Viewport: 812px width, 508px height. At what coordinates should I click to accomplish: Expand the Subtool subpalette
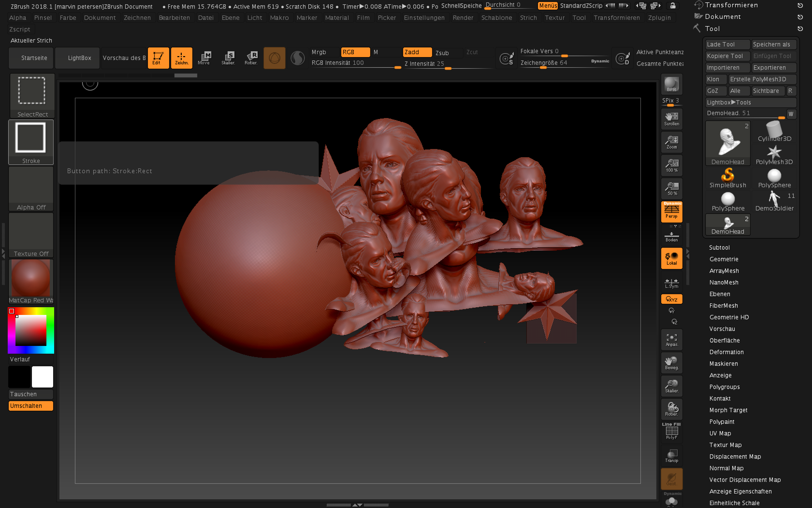pyautogui.click(x=719, y=247)
